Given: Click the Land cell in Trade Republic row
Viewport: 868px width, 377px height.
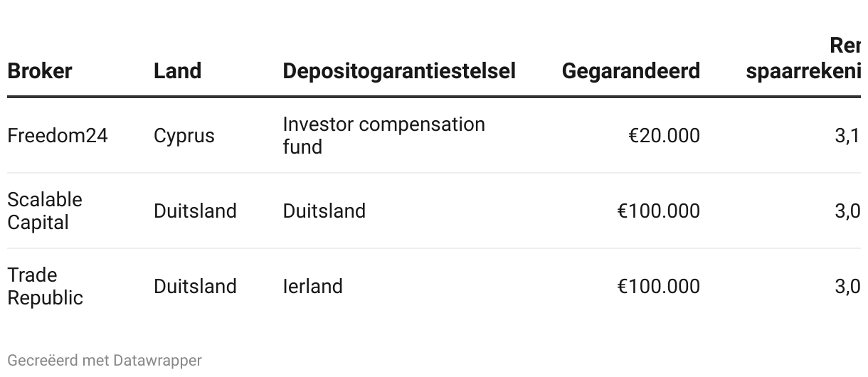Looking at the screenshot, I should (x=195, y=287).
